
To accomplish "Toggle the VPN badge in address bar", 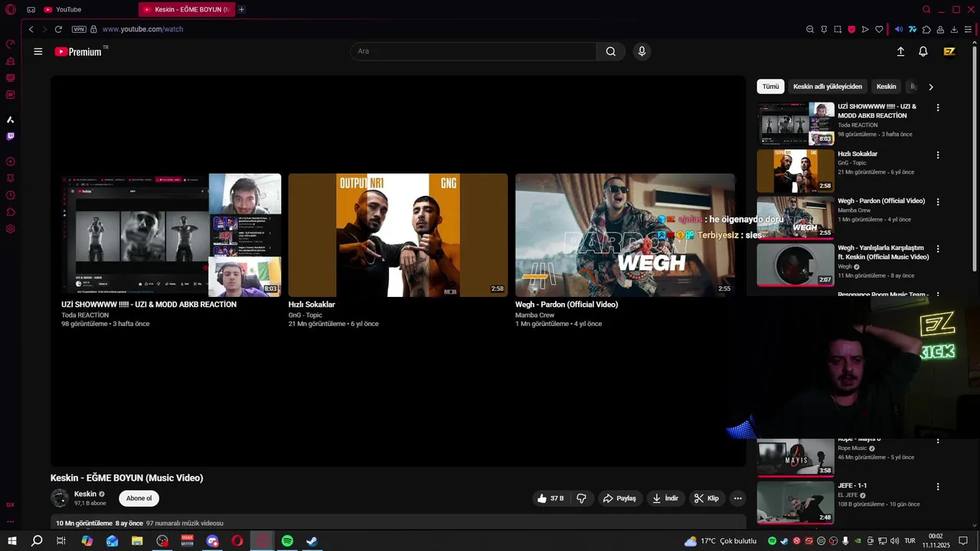I will [79, 29].
